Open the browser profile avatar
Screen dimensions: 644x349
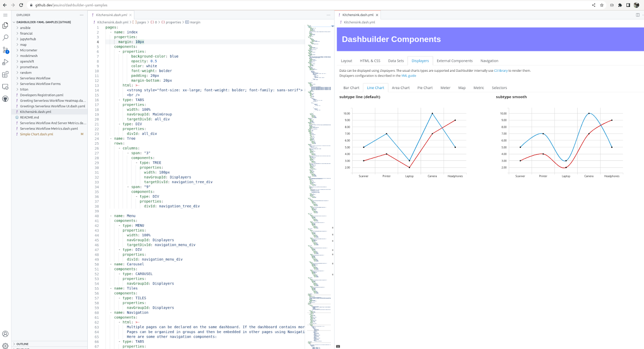pyautogui.click(x=636, y=5)
